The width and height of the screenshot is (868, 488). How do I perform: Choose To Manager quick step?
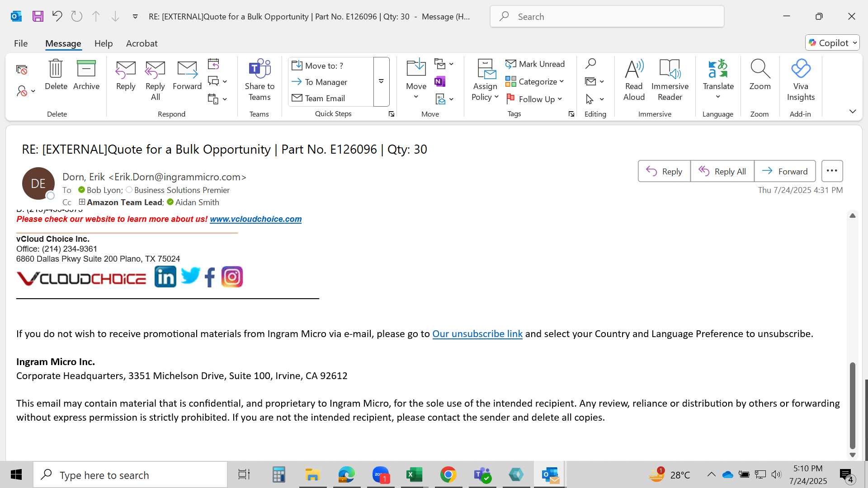click(x=331, y=82)
